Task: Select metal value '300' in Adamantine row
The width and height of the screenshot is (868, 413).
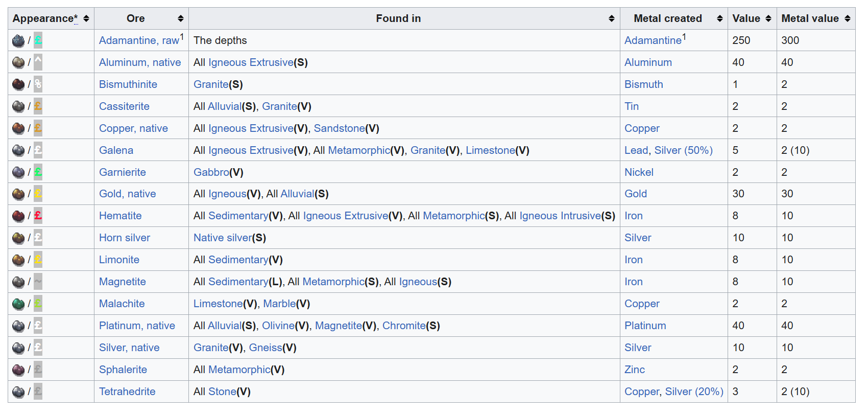Action: tap(790, 40)
